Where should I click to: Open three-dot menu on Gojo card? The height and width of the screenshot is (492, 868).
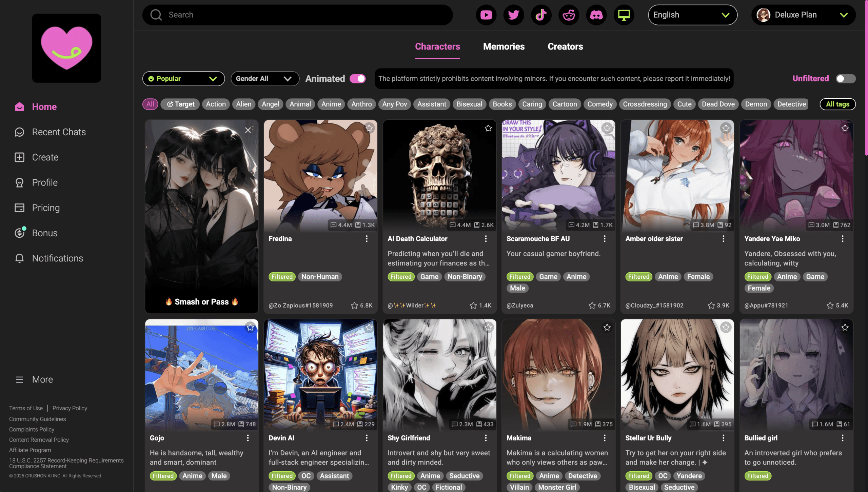pos(248,438)
